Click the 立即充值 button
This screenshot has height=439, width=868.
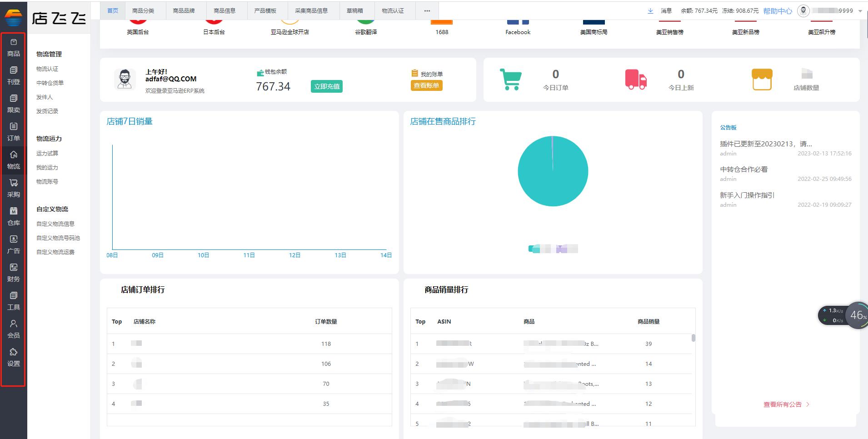[327, 86]
